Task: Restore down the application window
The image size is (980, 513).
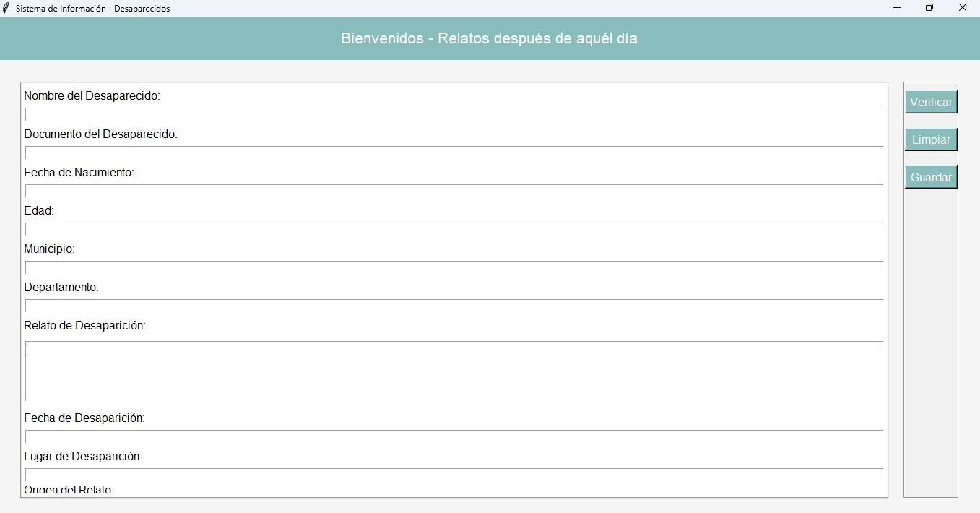Action: click(929, 8)
